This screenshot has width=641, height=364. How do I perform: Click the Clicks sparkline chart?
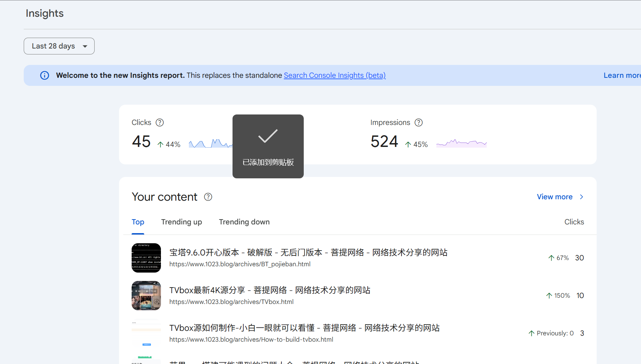tap(209, 143)
